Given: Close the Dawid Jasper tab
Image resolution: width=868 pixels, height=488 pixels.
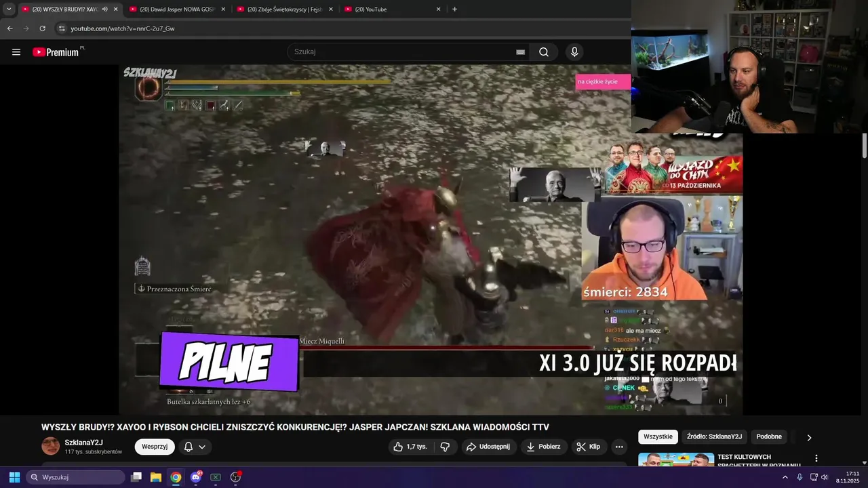Looking at the screenshot, I should [x=223, y=9].
